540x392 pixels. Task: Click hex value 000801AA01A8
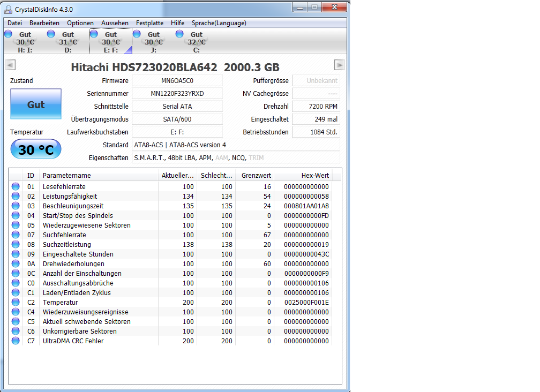click(306, 206)
